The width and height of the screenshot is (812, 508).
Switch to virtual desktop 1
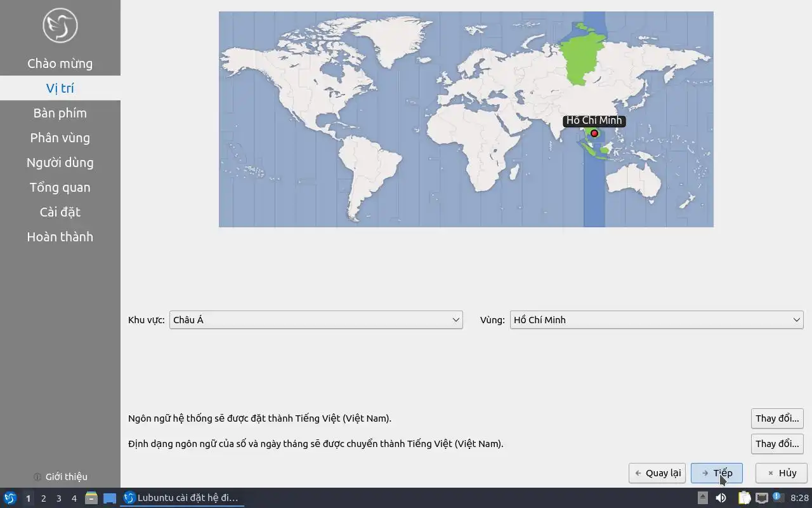coord(28,498)
